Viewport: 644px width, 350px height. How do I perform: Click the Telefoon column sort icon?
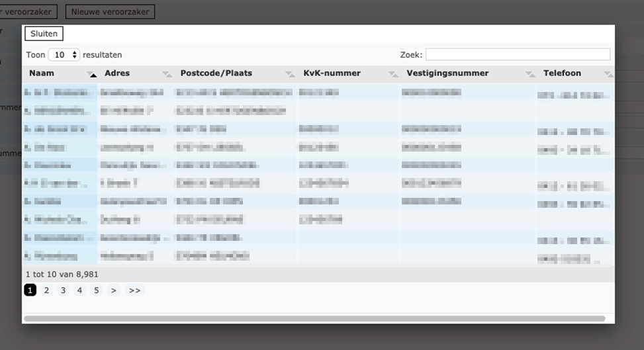(608, 74)
